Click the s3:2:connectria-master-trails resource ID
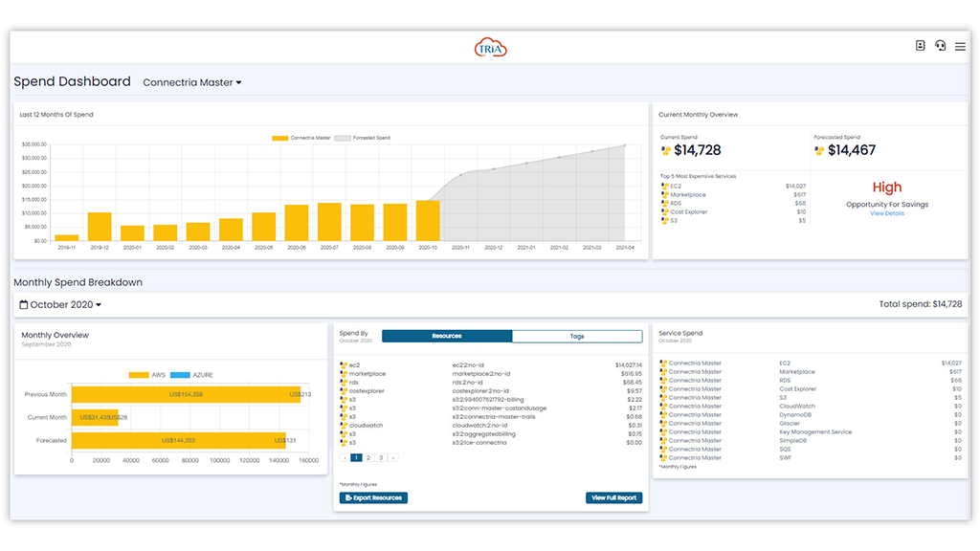 point(494,417)
